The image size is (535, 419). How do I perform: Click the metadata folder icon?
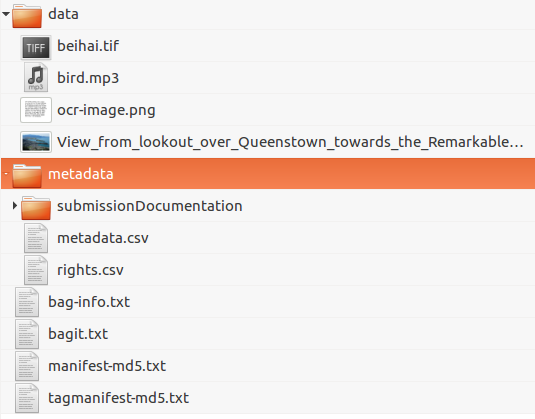pos(27,175)
